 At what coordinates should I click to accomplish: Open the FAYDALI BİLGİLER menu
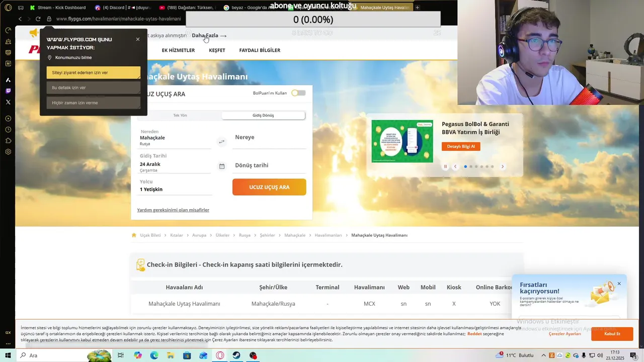(260, 50)
